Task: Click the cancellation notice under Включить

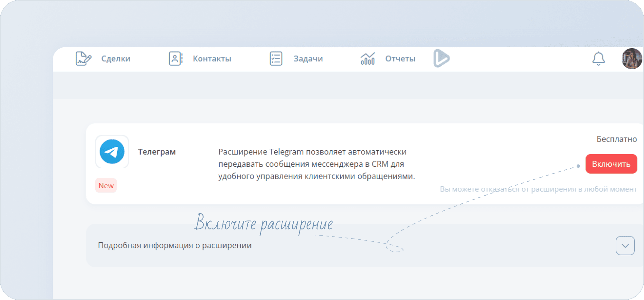Action: [538, 189]
